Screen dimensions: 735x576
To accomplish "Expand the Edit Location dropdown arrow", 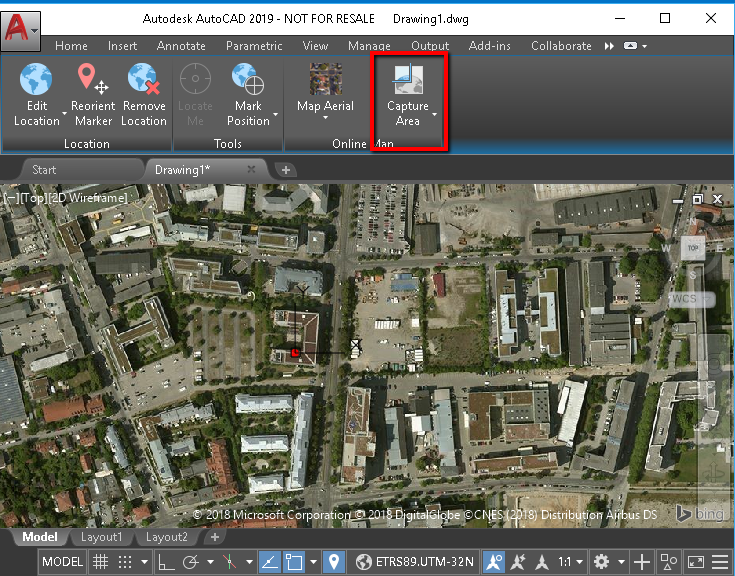I will (64, 114).
